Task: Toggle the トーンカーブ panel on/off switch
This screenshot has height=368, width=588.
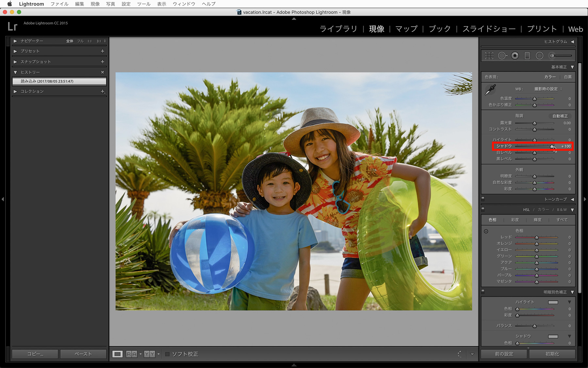Action: click(x=483, y=198)
